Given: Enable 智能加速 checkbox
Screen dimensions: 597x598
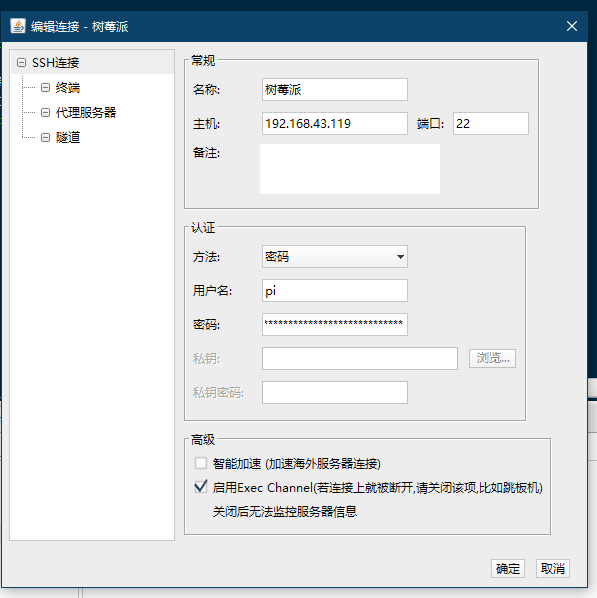Looking at the screenshot, I should pos(201,463).
